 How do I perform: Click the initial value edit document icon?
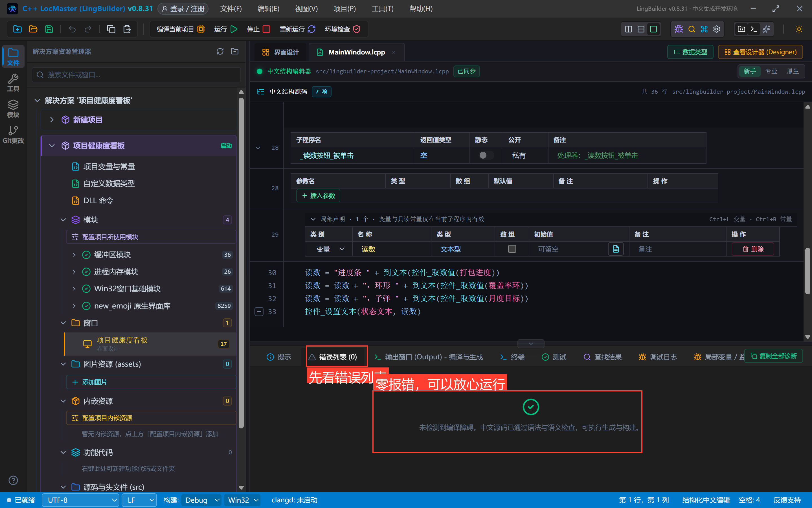[616, 249]
